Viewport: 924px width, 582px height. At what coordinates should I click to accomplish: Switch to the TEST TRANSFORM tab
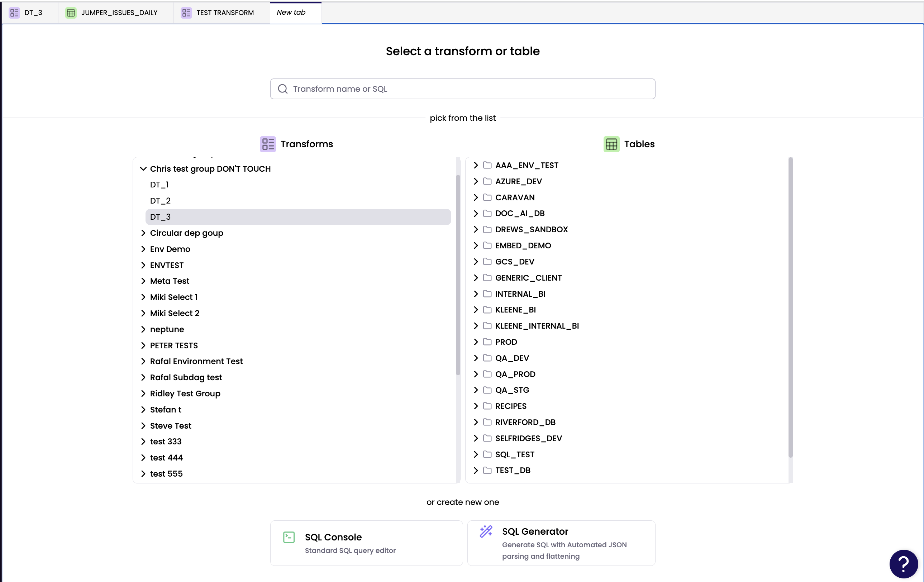click(x=222, y=13)
